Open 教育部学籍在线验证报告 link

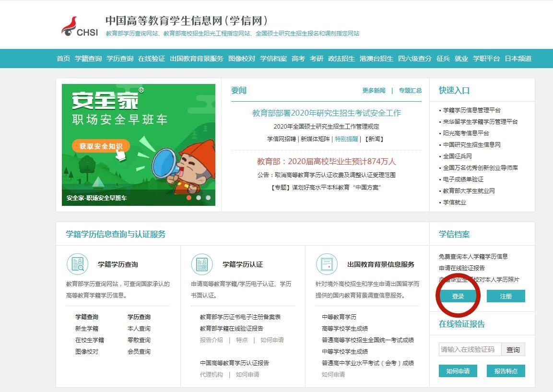231,329
